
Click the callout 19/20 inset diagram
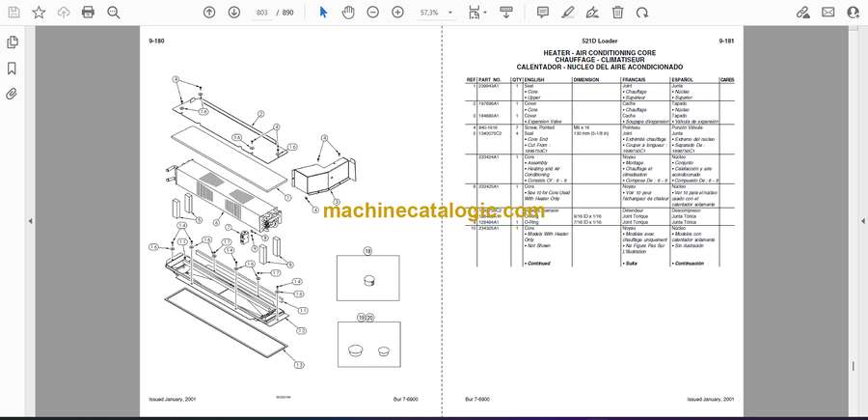tap(369, 344)
